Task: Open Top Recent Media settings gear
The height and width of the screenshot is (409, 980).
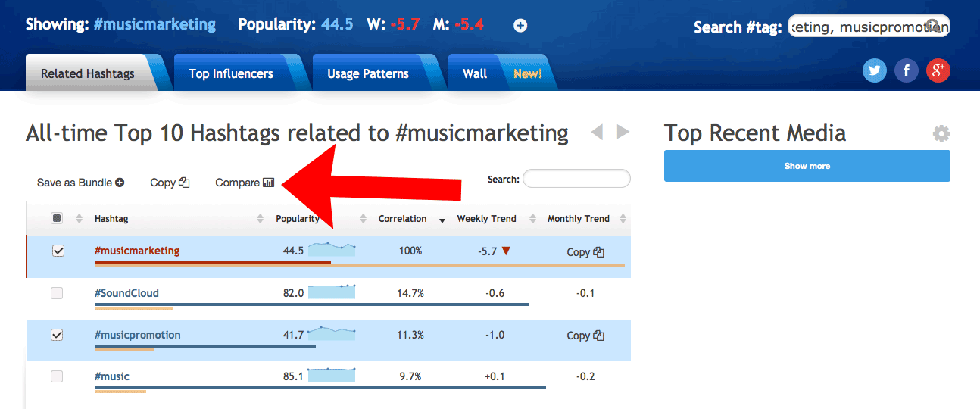Action: (941, 135)
